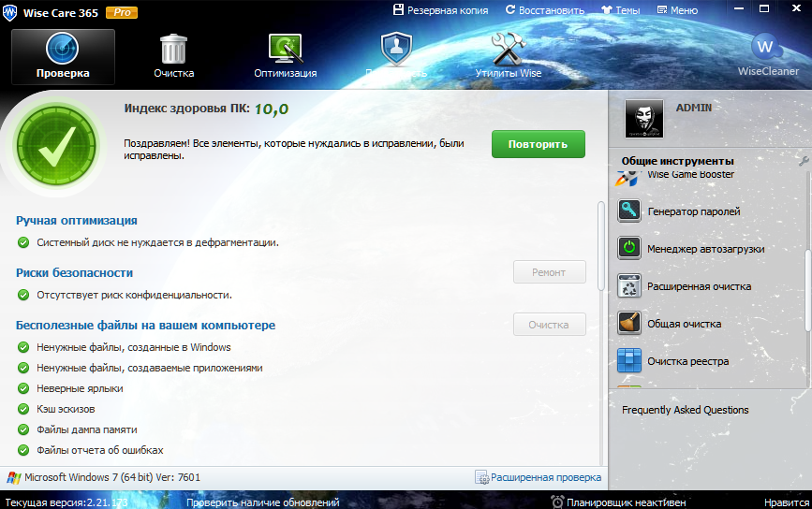Select Ненужные файлы, создаваемые приложениями

pos(150,368)
